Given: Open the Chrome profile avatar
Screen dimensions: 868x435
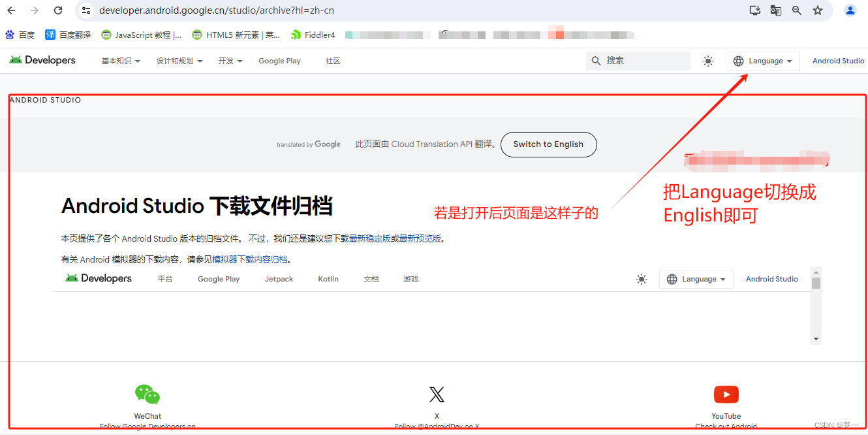Looking at the screenshot, I should [x=850, y=10].
